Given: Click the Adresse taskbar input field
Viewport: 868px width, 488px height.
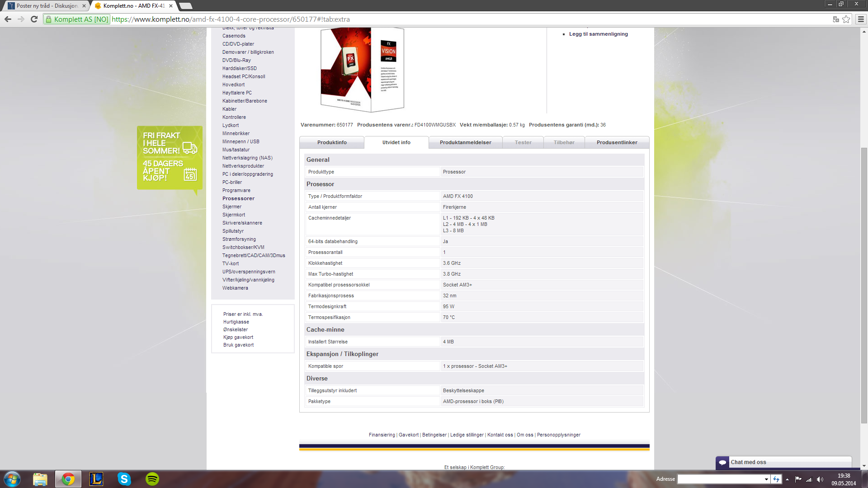Looking at the screenshot, I should 720,479.
